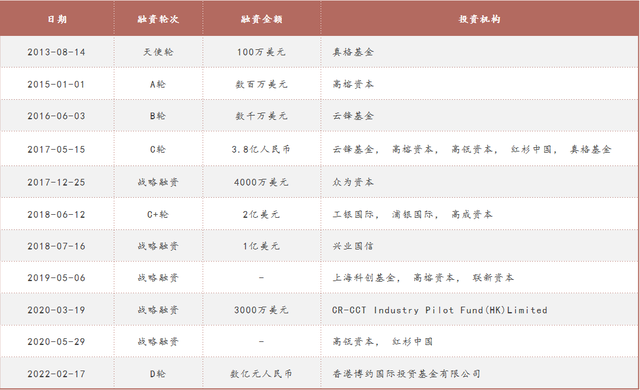The height and width of the screenshot is (390, 640).
Task: Click CR-CCT Industry Pilot Fund text
Action: (x=440, y=310)
